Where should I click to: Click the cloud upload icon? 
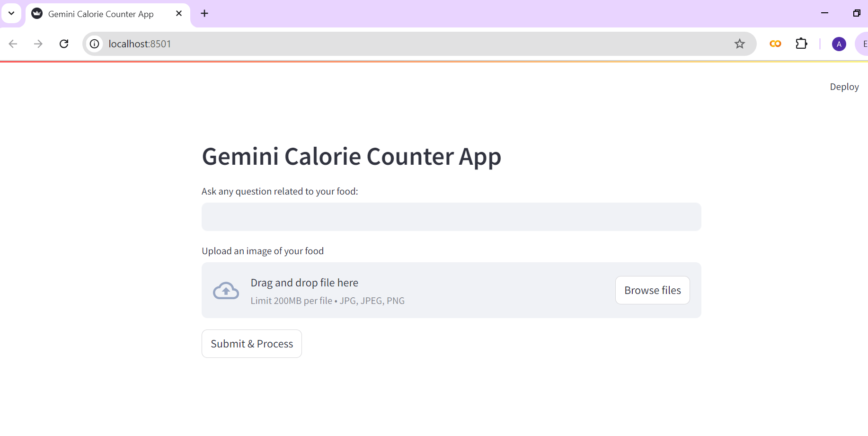[x=226, y=291]
